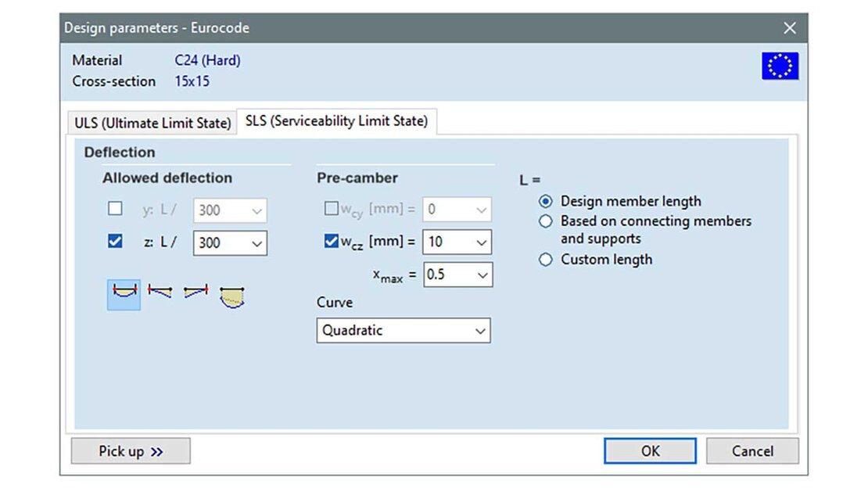Open the wcz [mm] 10 dropdown
The image size is (868, 488).
pos(457,242)
